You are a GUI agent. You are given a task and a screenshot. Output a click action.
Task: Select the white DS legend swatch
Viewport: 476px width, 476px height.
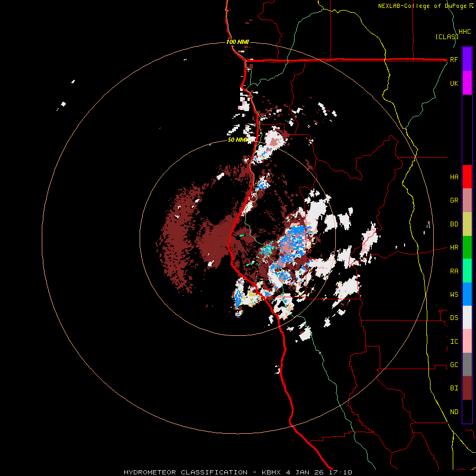point(467,317)
